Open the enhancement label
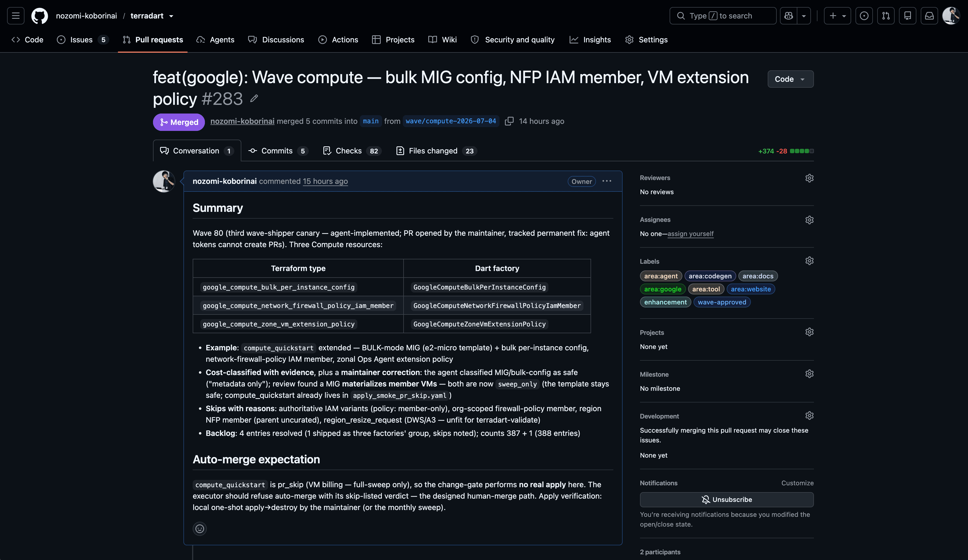 click(665, 302)
